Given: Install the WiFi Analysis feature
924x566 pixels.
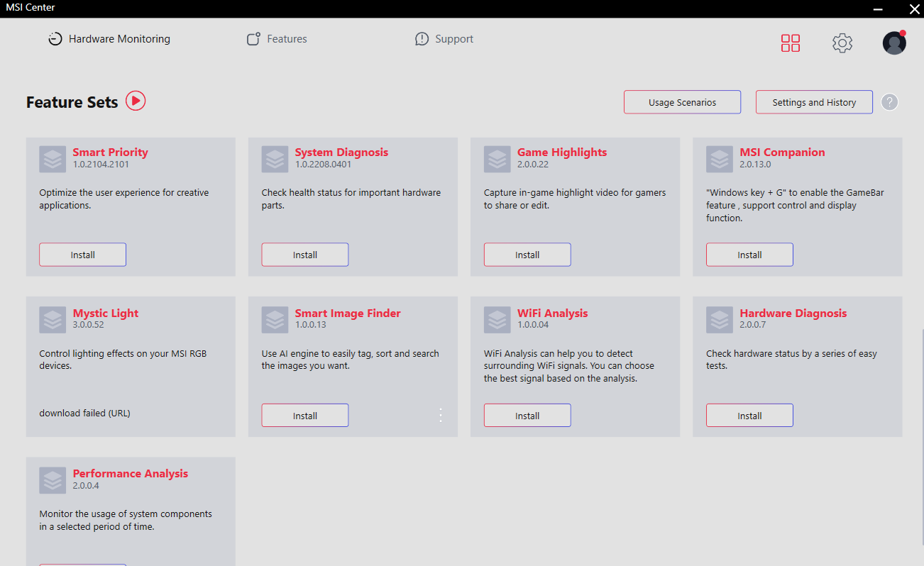Looking at the screenshot, I should pos(527,416).
